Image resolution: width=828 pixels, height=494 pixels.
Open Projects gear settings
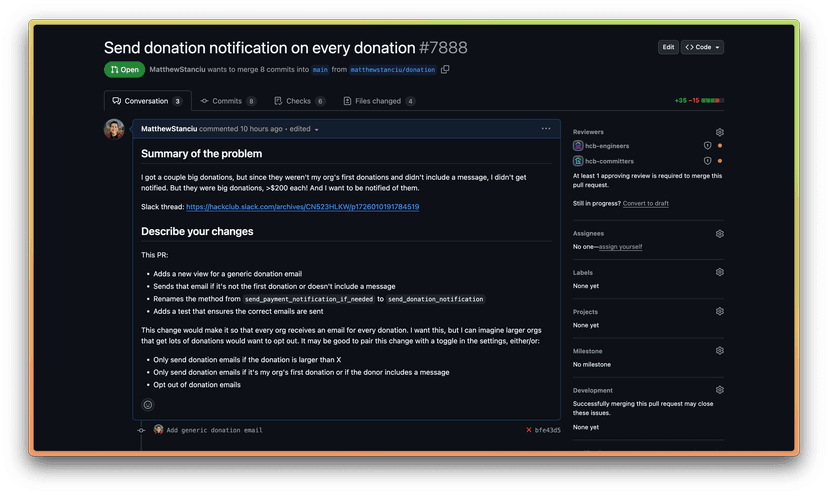pyautogui.click(x=719, y=311)
